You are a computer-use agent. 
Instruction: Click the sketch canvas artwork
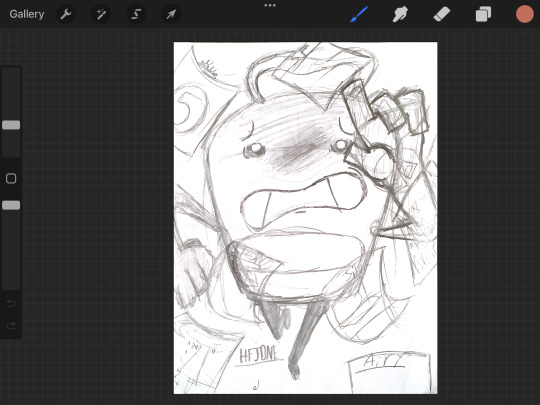[305, 218]
